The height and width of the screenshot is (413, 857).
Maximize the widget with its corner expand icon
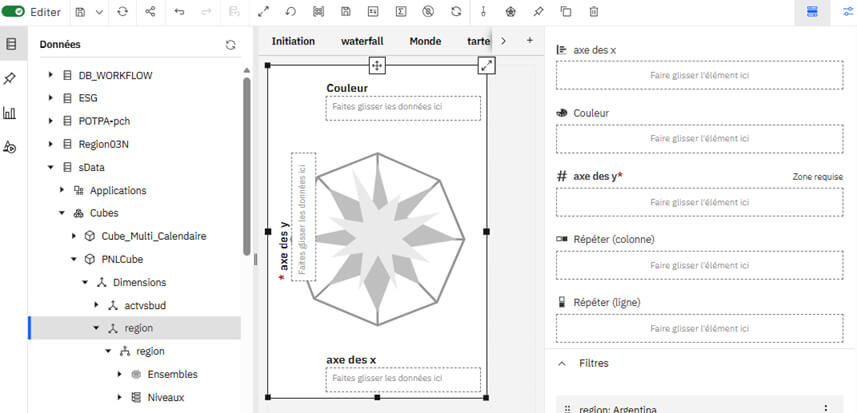[486, 66]
